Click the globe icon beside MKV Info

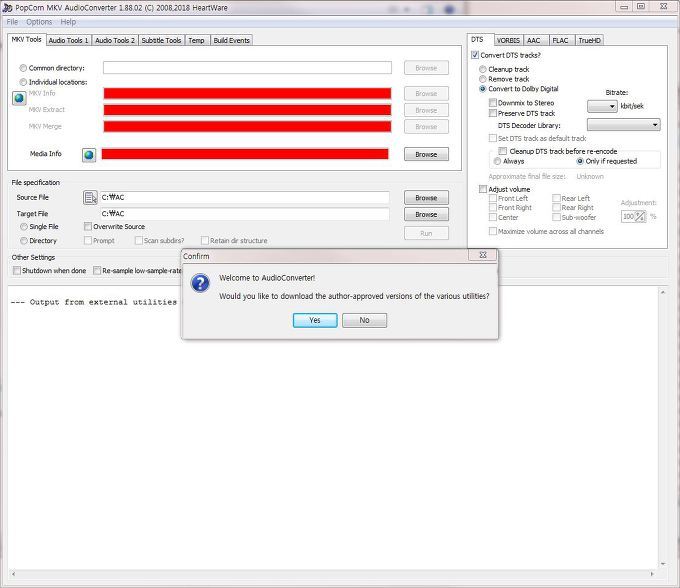pyautogui.click(x=19, y=98)
